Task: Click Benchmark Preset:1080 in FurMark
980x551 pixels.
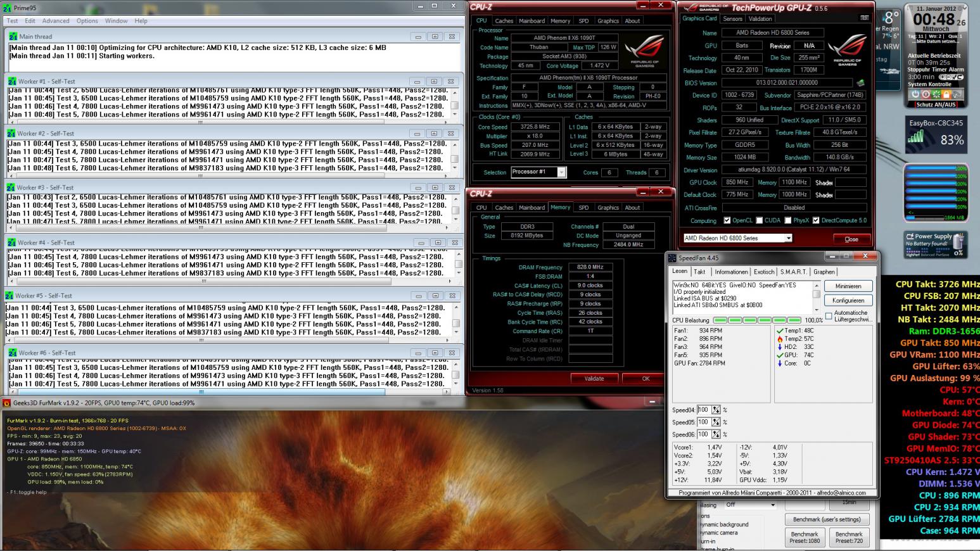Action: 805,538
